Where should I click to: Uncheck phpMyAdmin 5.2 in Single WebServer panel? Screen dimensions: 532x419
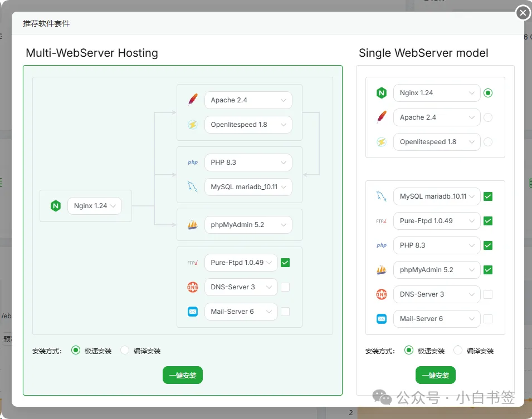(x=488, y=270)
